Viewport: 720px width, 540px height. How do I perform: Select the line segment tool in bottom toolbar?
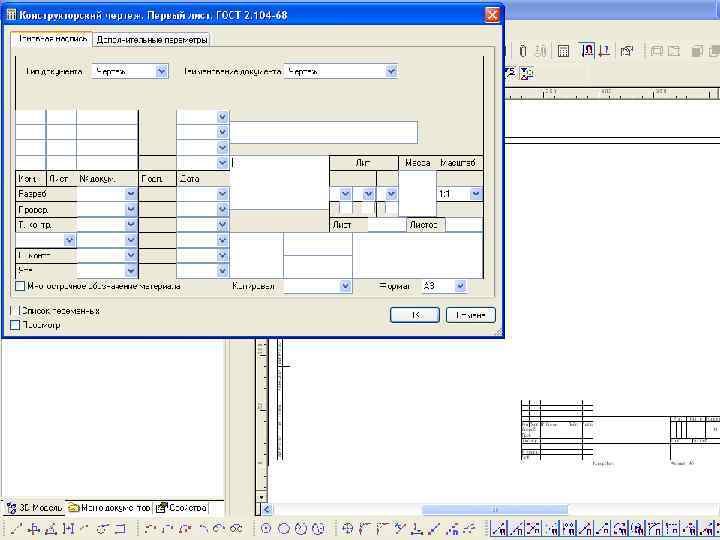click(17, 529)
